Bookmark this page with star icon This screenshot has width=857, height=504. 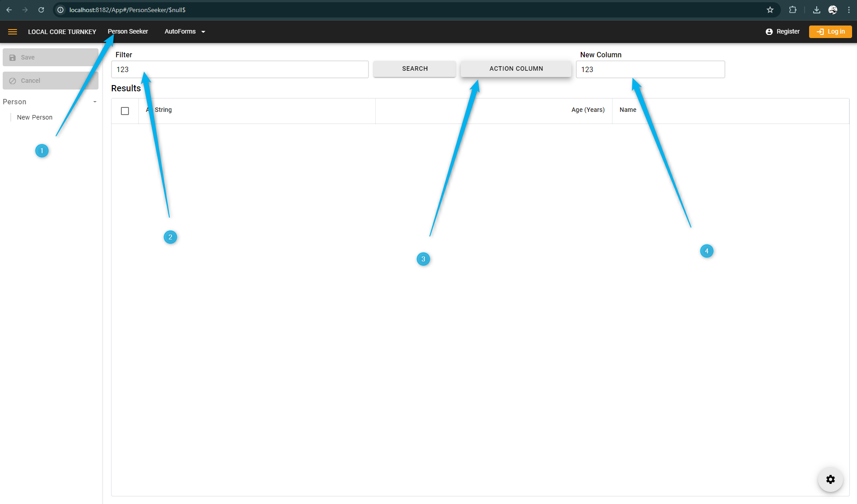(x=770, y=10)
